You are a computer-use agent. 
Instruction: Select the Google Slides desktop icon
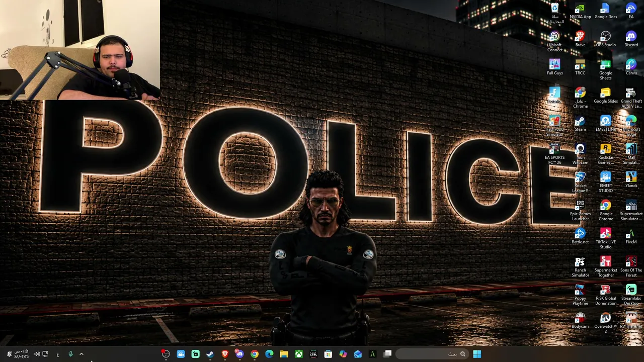click(x=606, y=96)
